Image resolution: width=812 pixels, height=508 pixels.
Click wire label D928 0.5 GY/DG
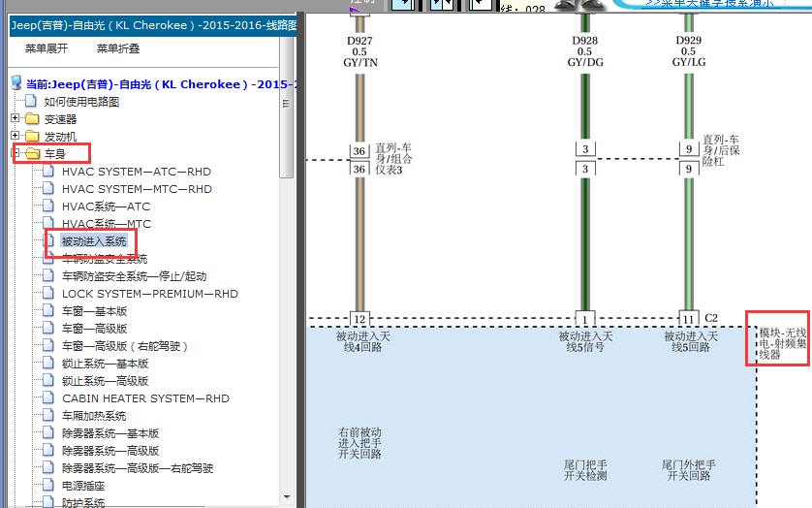(584, 51)
